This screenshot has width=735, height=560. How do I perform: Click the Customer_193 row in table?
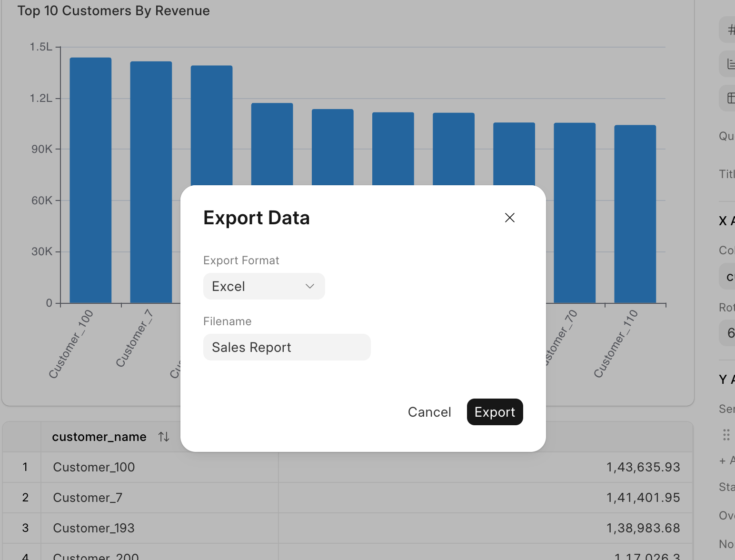click(x=94, y=528)
